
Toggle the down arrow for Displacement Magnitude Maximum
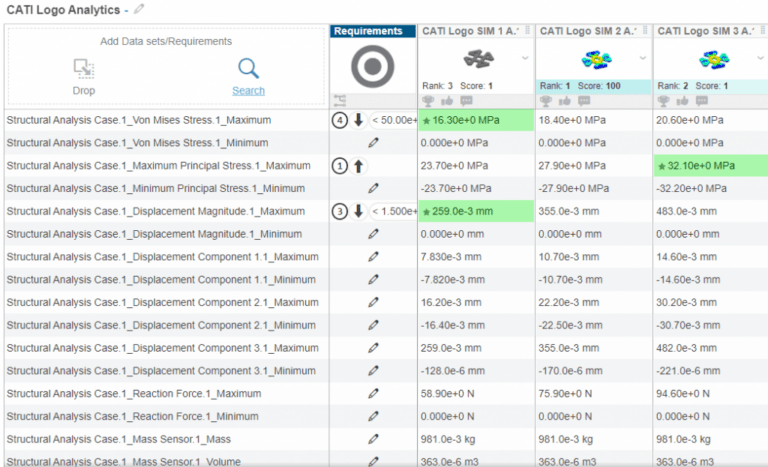(x=358, y=211)
